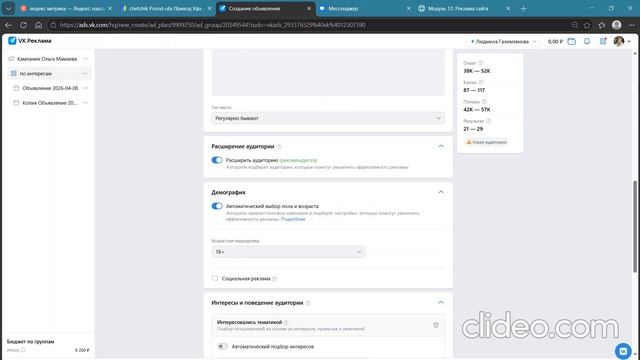The image size is (640, 360).
Task: Open the 'Тип места' dropdown
Action: [x=328, y=118]
